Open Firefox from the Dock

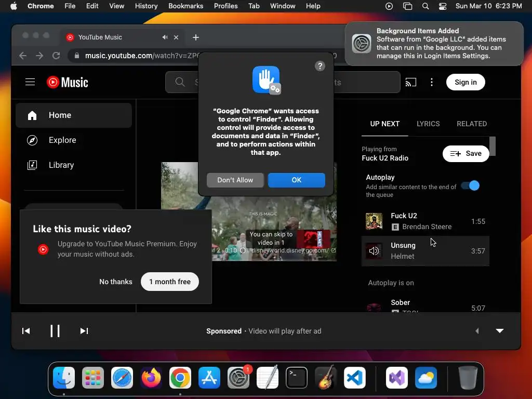click(x=151, y=378)
